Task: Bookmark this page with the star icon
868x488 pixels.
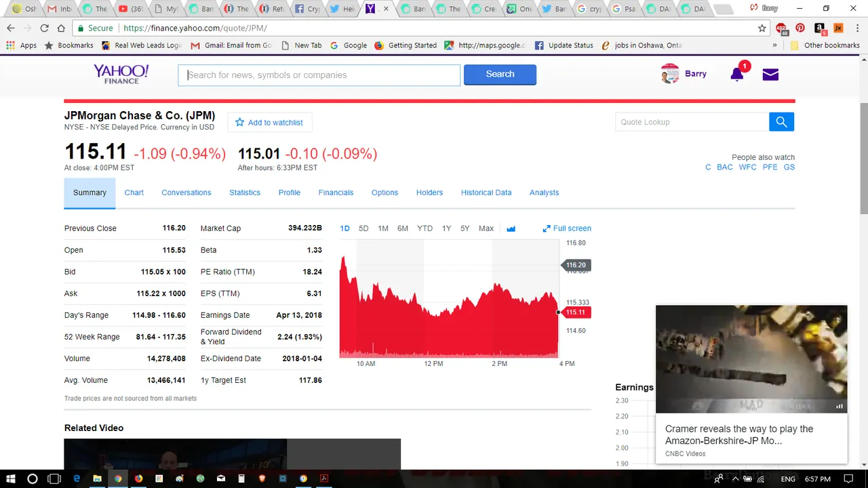Action: [x=762, y=28]
